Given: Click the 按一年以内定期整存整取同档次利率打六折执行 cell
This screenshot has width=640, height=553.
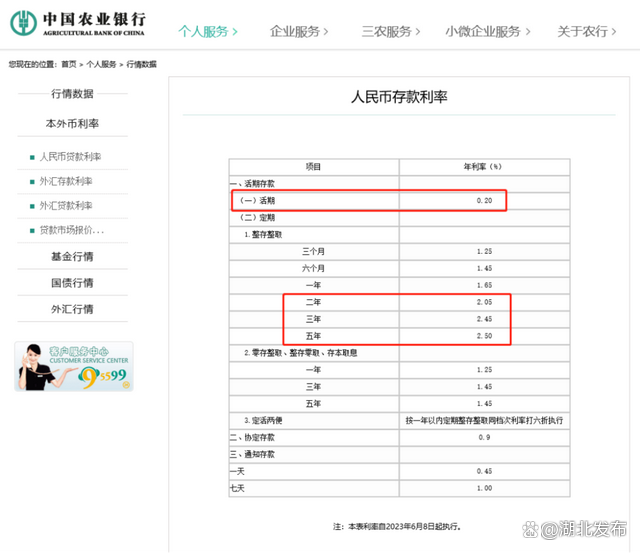Looking at the screenshot, I should click(484, 420).
